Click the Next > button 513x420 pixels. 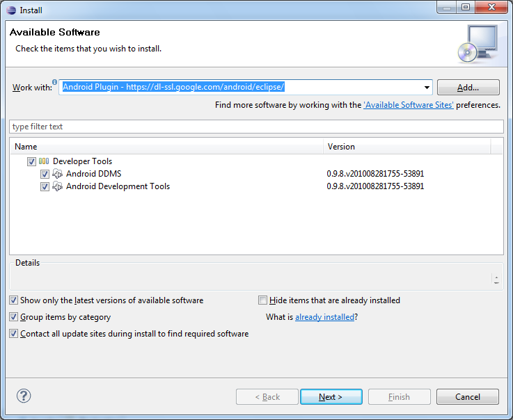point(331,397)
